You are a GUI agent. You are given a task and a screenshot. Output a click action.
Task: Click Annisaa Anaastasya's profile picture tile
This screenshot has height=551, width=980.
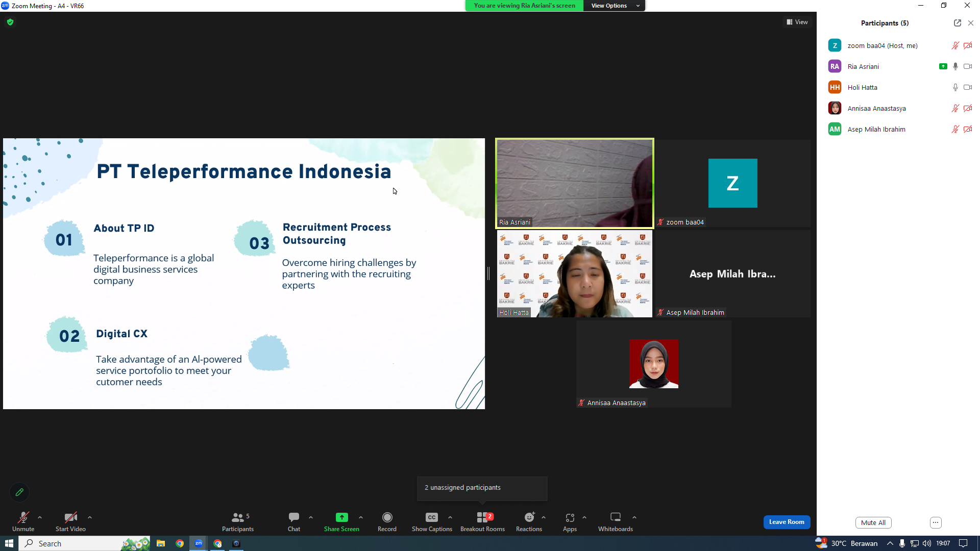tap(654, 364)
